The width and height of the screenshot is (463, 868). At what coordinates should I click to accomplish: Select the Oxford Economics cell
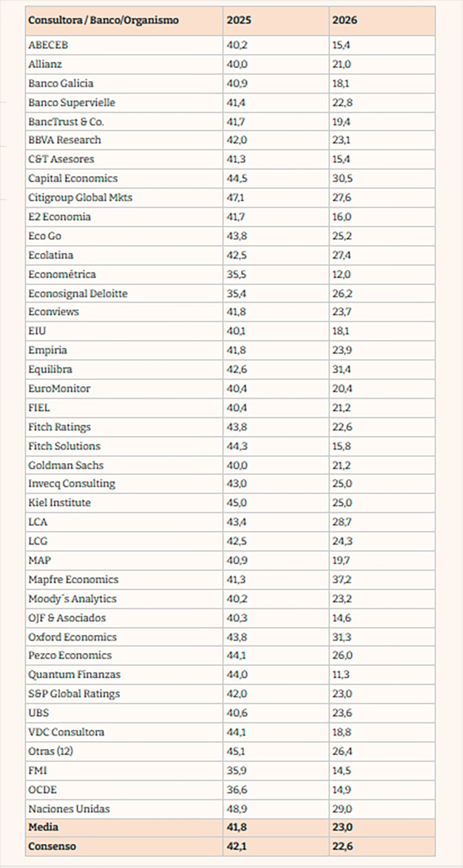click(x=73, y=637)
